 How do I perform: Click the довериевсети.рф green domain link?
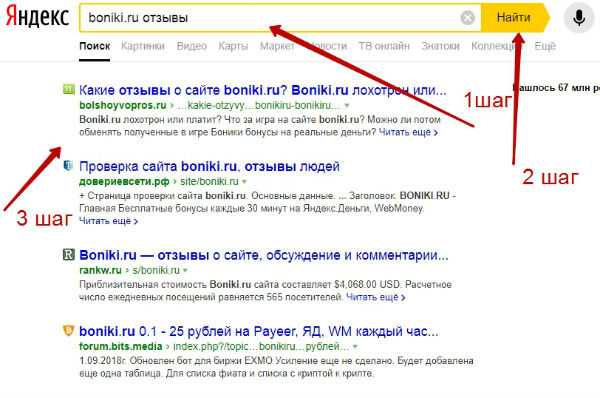click(x=124, y=181)
